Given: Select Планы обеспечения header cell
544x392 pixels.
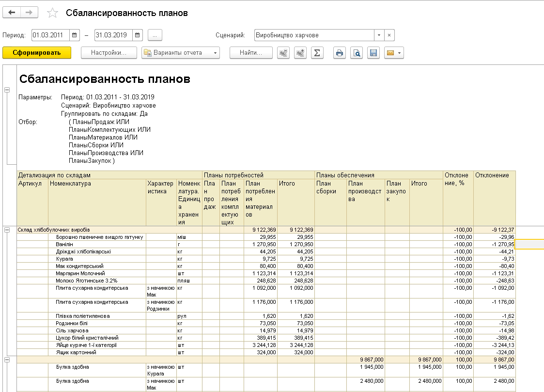Looking at the screenshot, I should click(x=379, y=175).
